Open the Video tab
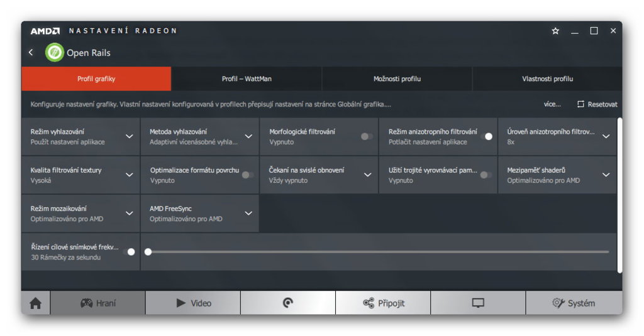 (x=193, y=303)
